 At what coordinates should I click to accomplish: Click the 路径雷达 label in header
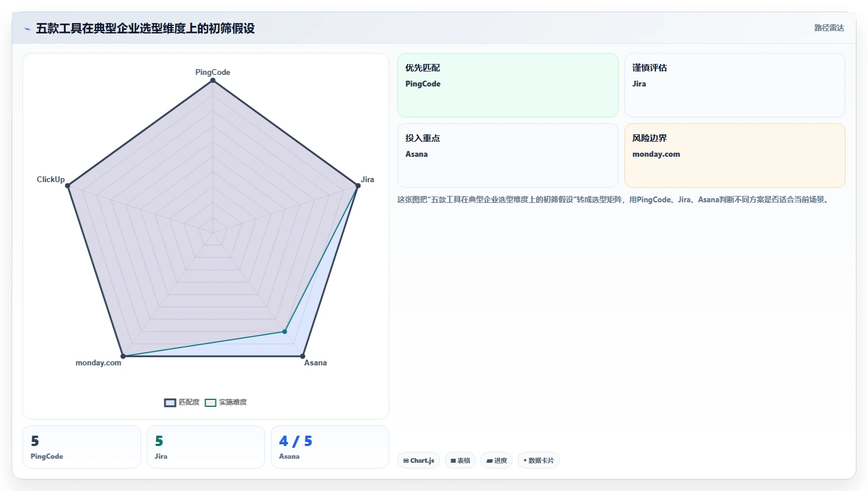click(829, 28)
